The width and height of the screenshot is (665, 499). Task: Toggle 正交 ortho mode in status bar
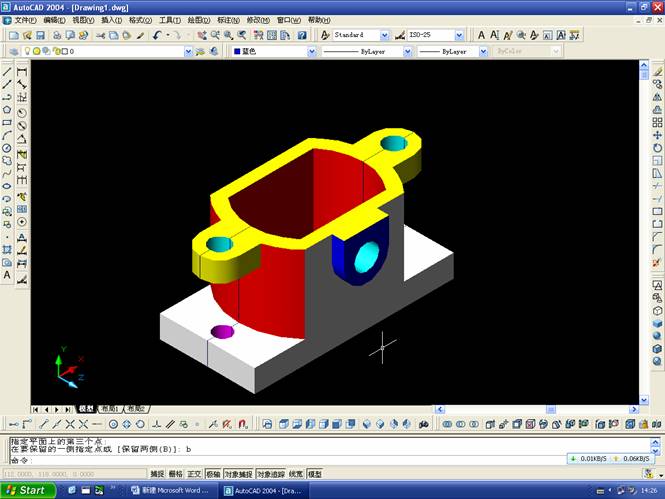(195, 474)
